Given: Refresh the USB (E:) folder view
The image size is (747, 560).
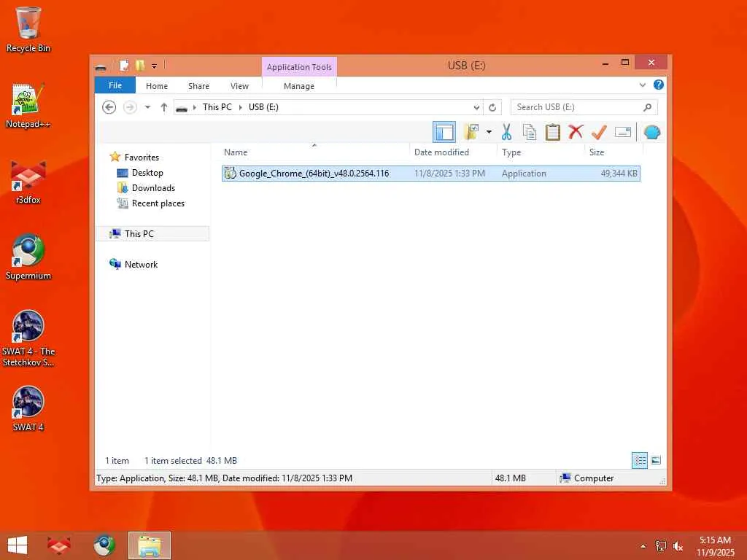Looking at the screenshot, I should click(x=492, y=107).
